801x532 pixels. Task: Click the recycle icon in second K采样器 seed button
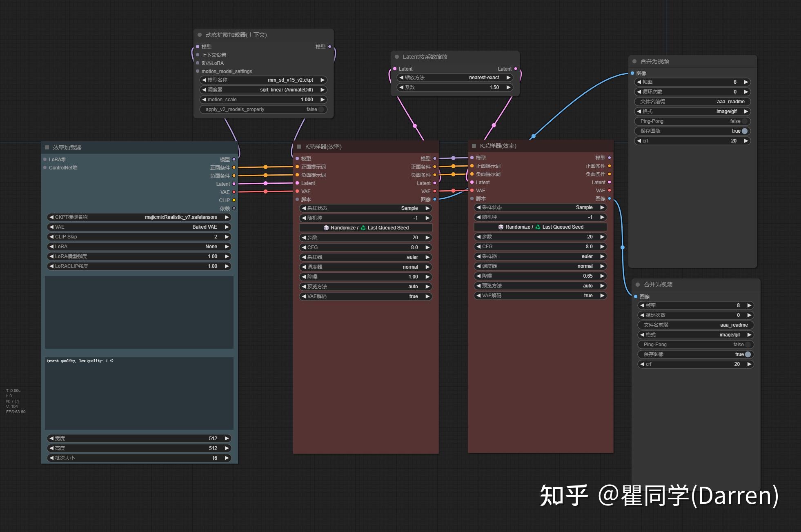click(538, 227)
